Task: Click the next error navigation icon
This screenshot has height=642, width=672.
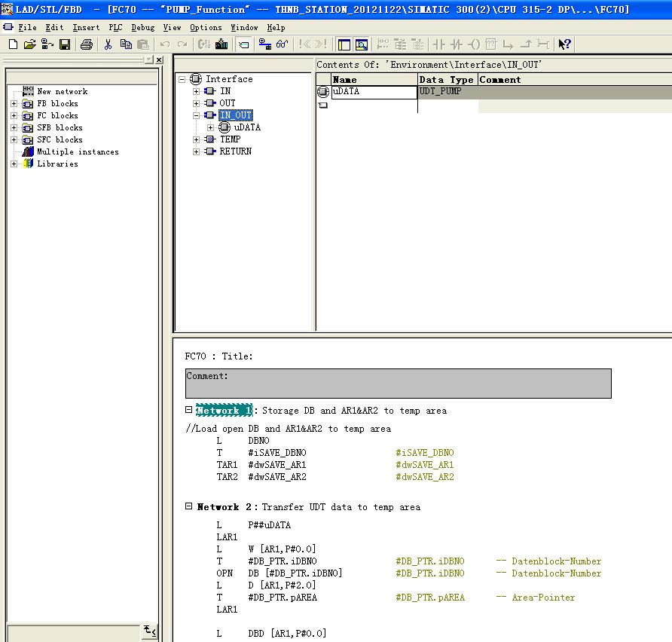Action: coord(321,44)
